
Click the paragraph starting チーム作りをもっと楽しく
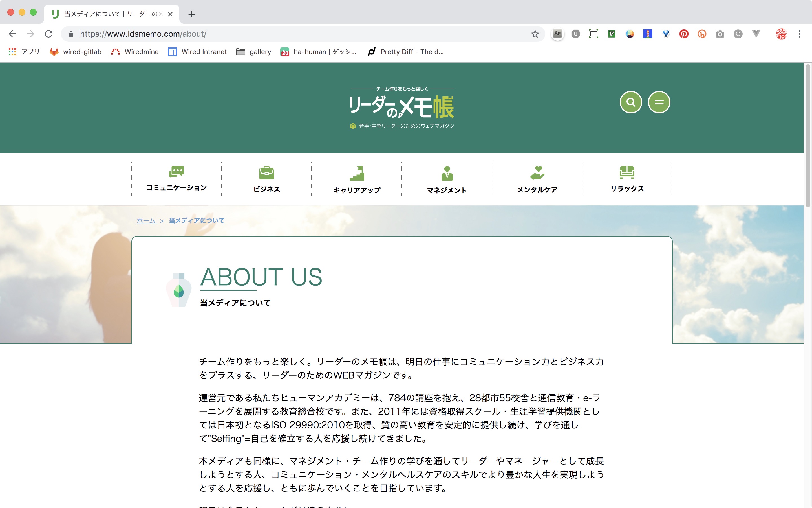pos(401,368)
